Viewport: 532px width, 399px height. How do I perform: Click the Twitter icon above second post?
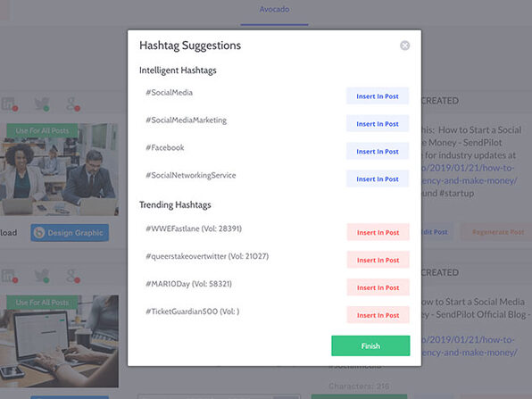click(x=42, y=276)
